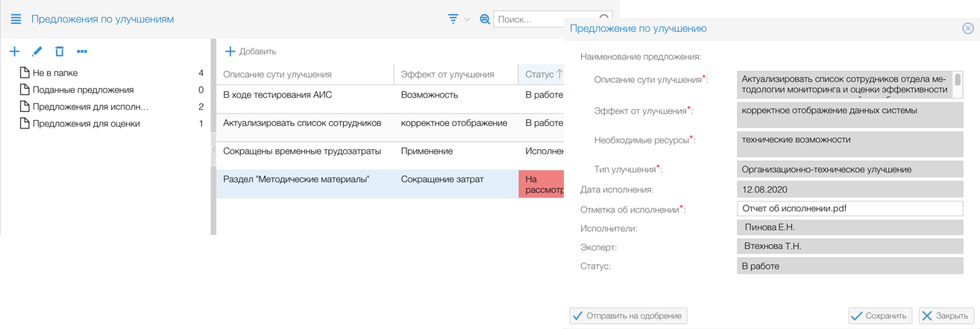Select the 'Не в папке' folder
The width and height of the screenshot is (980, 329).
click(55, 73)
